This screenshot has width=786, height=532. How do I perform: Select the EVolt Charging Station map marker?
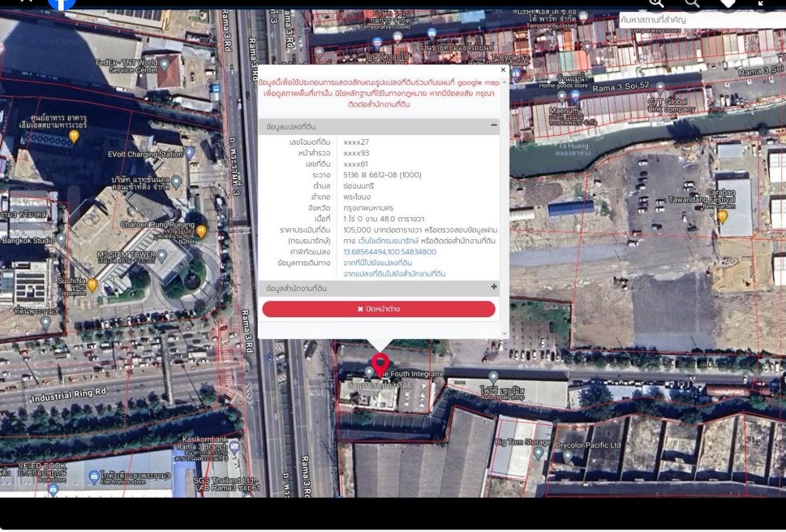tap(189, 153)
